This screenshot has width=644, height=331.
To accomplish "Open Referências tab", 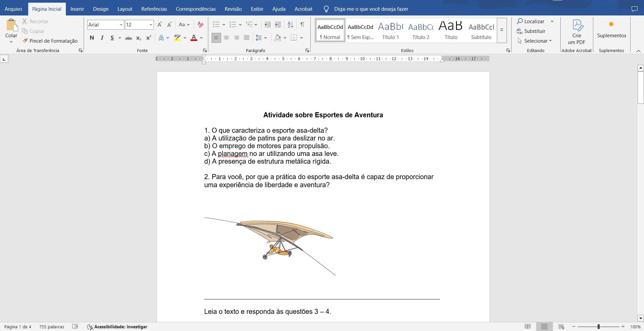I will coord(154,9).
